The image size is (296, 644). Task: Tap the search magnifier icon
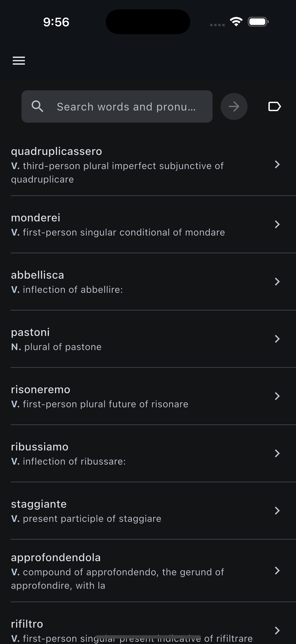37,106
